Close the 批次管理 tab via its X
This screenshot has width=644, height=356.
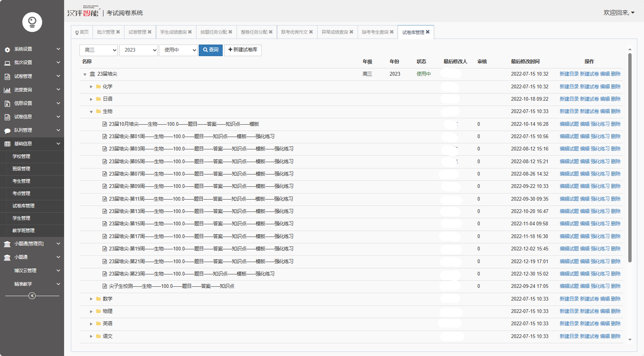[118, 32]
